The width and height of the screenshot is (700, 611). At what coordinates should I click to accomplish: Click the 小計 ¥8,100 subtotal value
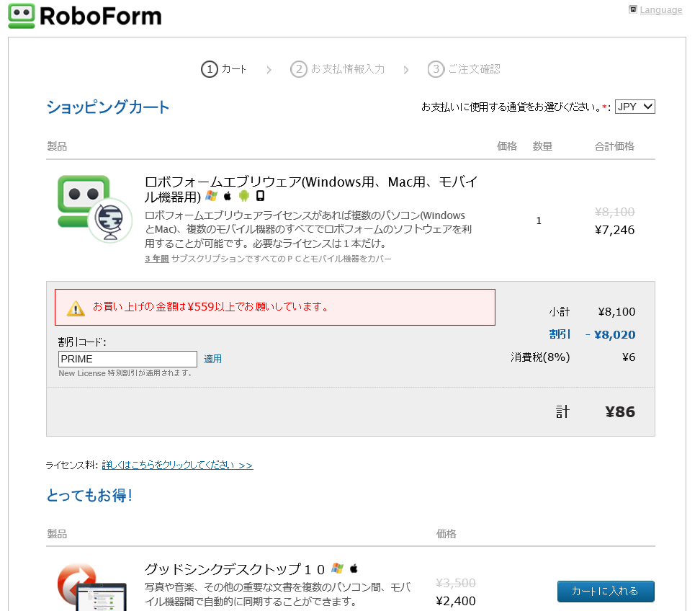click(617, 312)
